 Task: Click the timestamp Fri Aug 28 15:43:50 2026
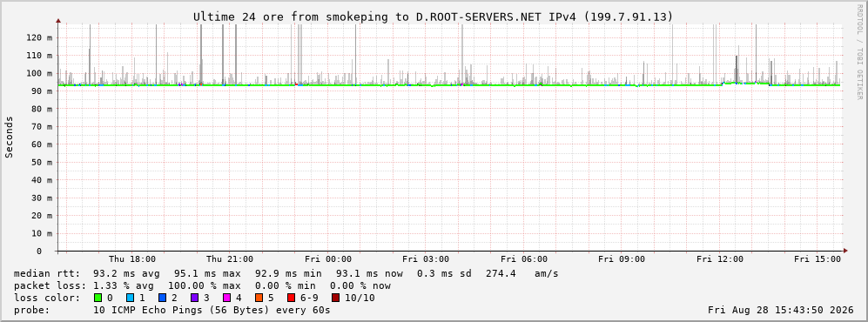click(781, 310)
